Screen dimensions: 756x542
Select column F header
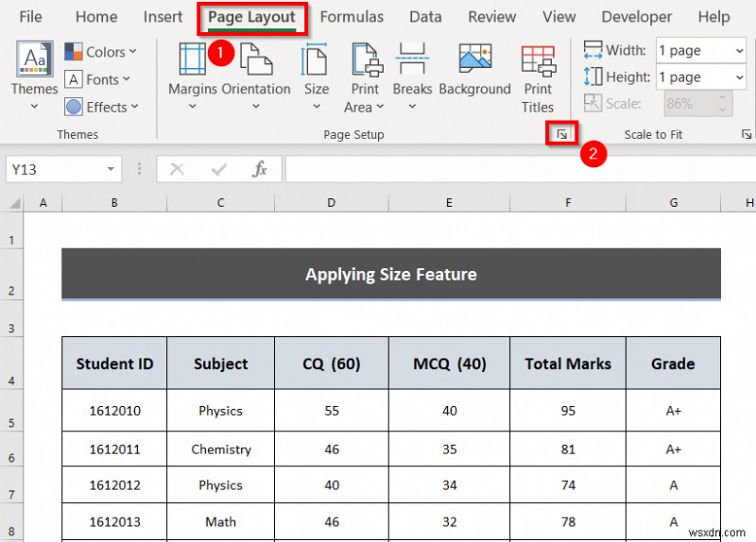tap(568, 203)
